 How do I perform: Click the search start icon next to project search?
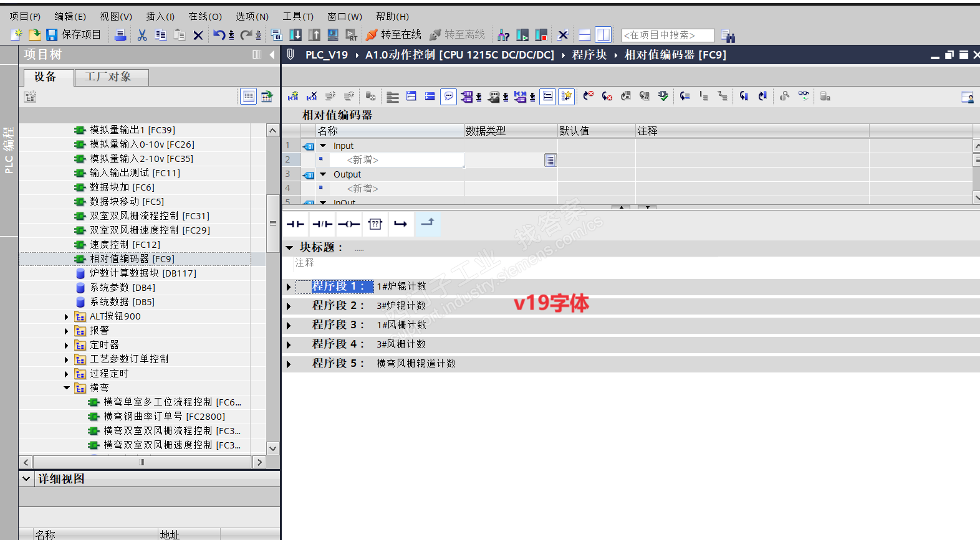[728, 36]
